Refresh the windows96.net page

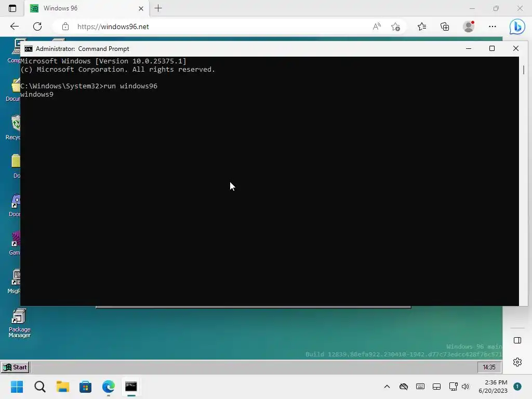[x=37, y=26]
